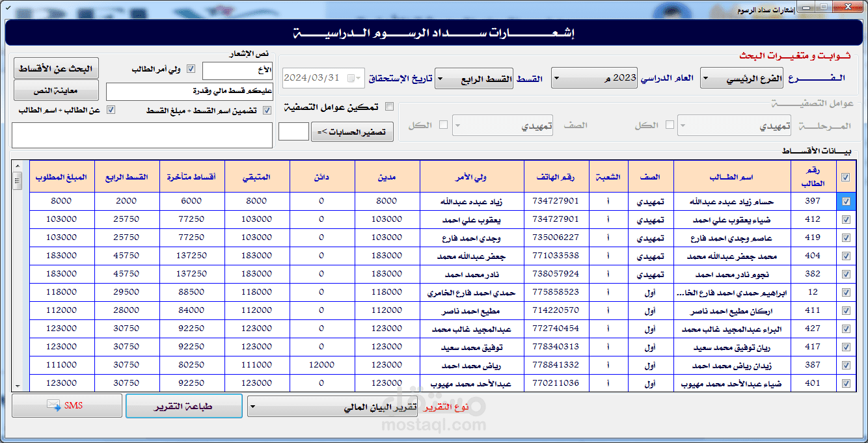Screen dimensions: 868x443
Task: Click the 2024/03/31 due date field
Action: (x=323, y=78)
